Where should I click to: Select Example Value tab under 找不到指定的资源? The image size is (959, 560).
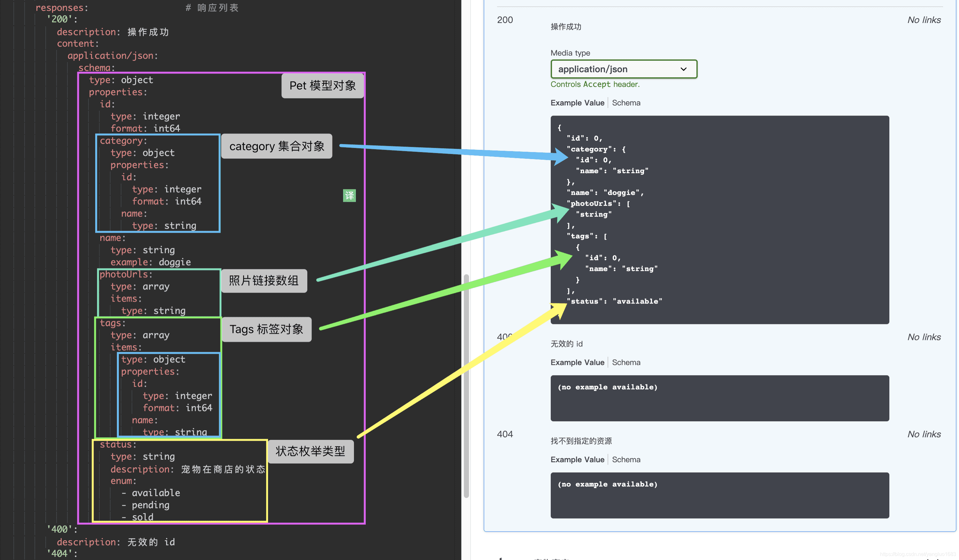577,460
